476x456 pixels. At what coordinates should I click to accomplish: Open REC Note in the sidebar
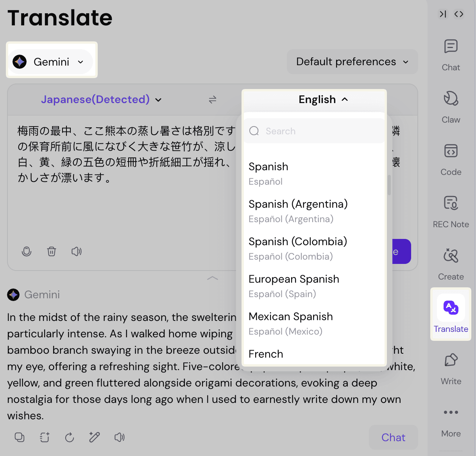[451, 212]
